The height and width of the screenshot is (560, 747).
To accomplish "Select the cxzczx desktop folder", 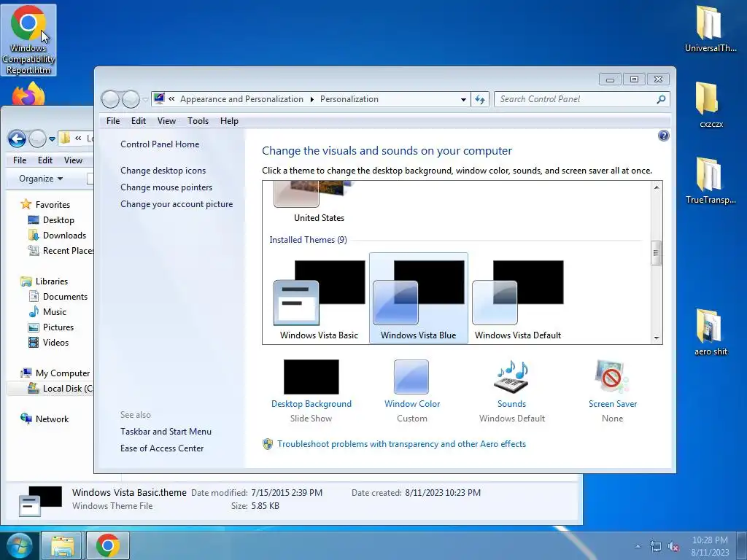I will (x=711, y=105).
